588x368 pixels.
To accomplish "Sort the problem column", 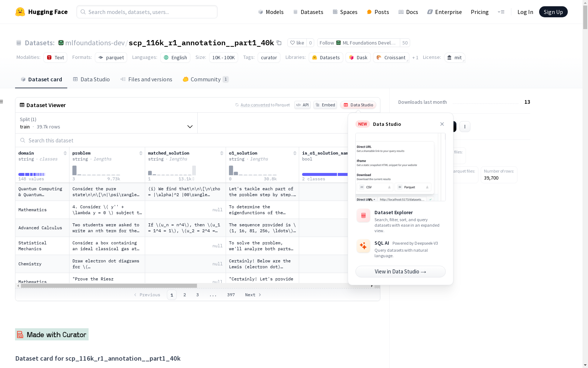I will point(141,153).
